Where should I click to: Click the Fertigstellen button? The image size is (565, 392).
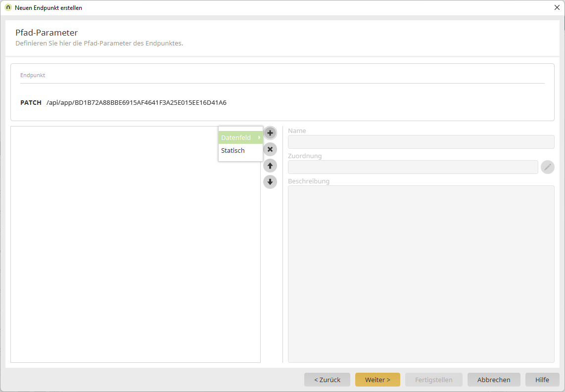(x=434, y=380)
